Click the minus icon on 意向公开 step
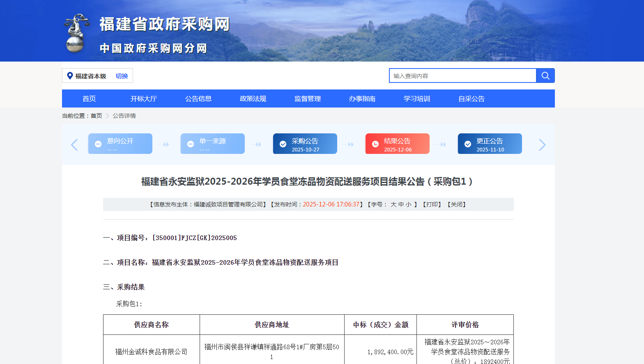The height and width of the screenshot is (364, 644). [x=98, y=144]
